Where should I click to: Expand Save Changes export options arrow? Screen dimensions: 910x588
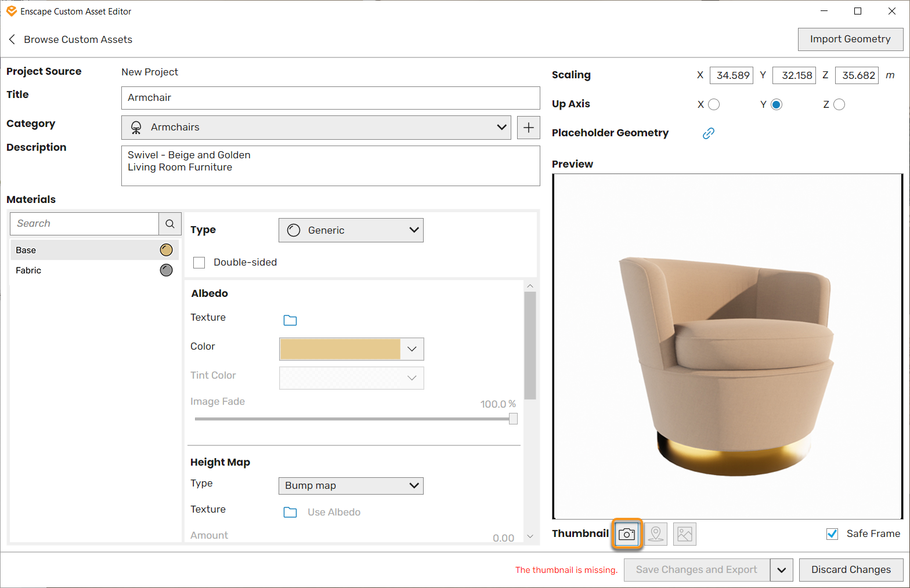pyautogui.click(x=782, y=570)
